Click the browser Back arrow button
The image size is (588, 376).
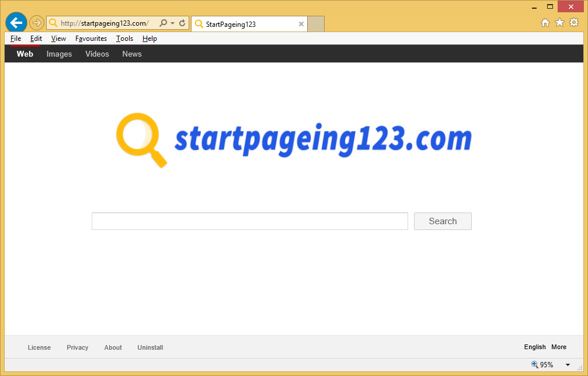click(x=16, y=23)
